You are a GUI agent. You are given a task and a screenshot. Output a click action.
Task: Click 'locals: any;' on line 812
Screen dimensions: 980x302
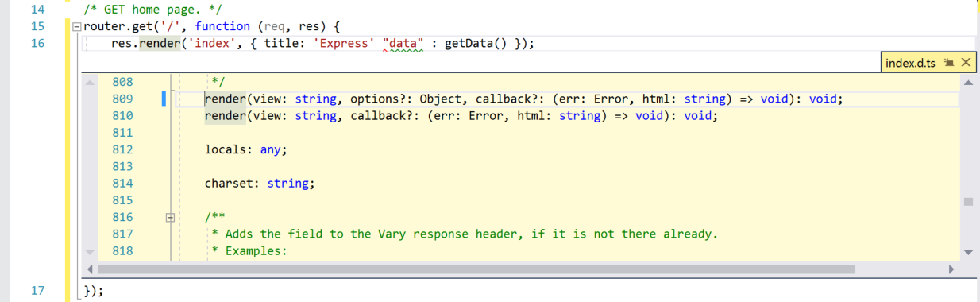(x=246, y=149)
